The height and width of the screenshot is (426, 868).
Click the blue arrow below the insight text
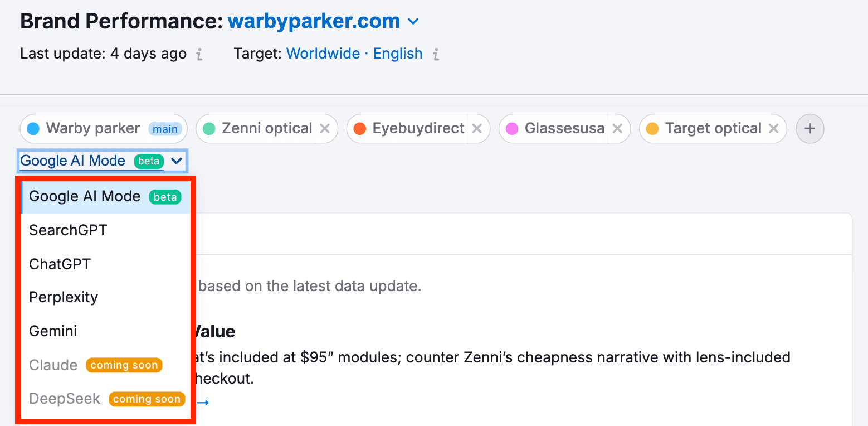(203, 402)
